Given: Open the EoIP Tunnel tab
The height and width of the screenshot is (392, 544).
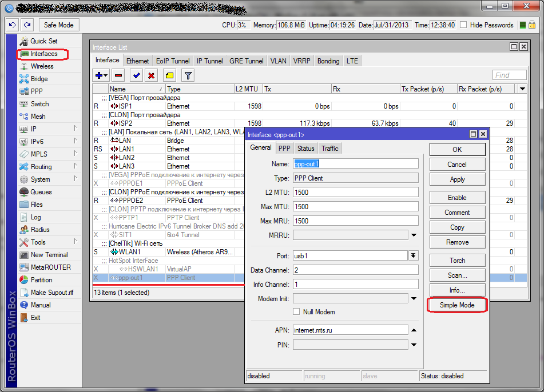Looking at the screenshot, I should click(173, 61).
